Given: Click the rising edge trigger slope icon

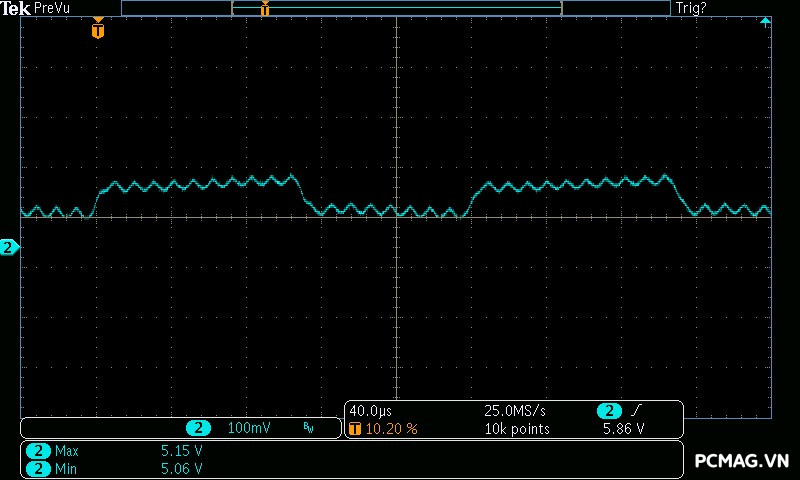Looking at the screenshot, I should (x=638, y=411).
